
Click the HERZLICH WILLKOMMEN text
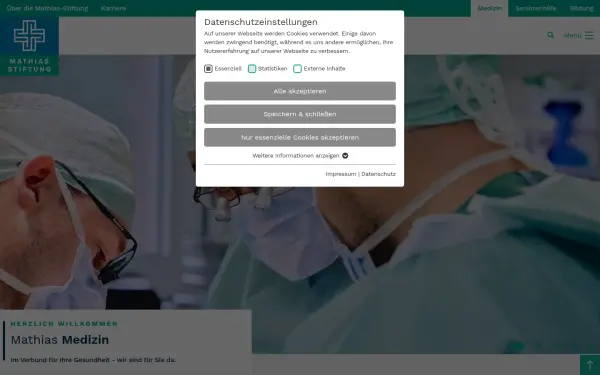click(x=64, y=324)
